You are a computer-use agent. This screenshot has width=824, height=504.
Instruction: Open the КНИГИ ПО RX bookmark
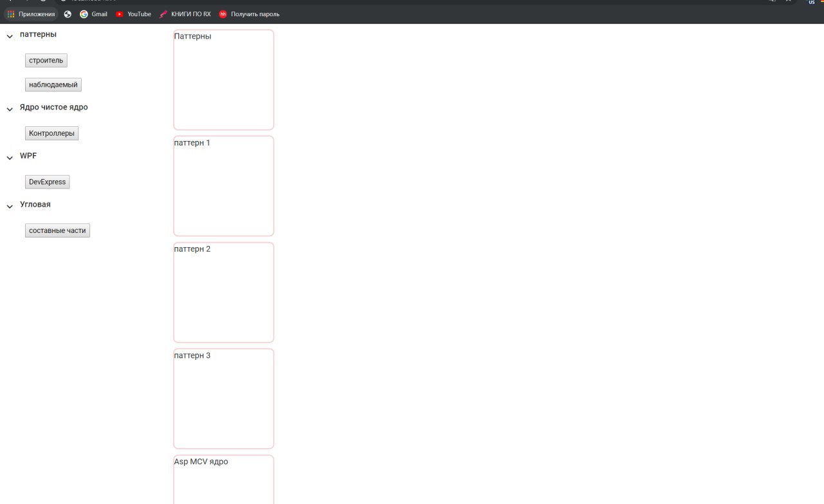[x=185, y=14]
